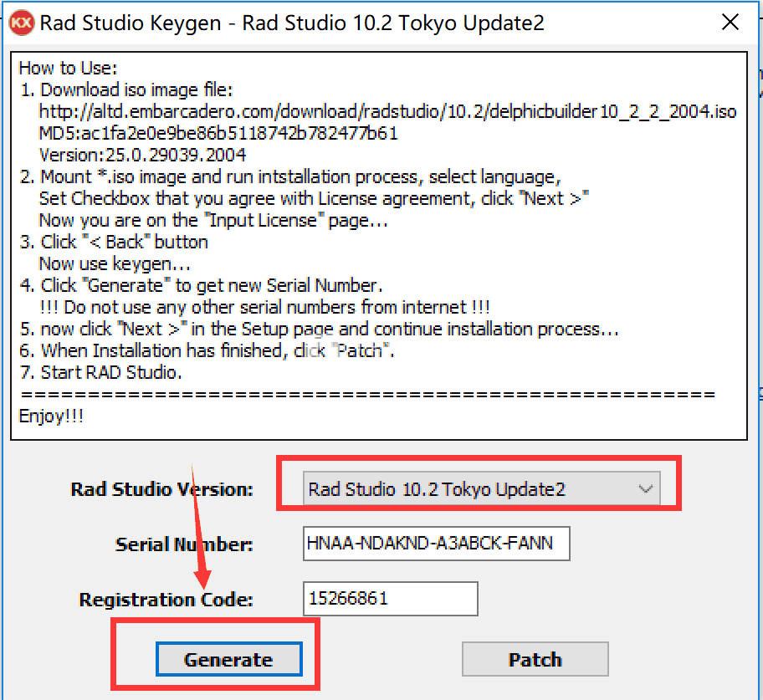
Task: Click into the Serial Number field
Action: 436,543
